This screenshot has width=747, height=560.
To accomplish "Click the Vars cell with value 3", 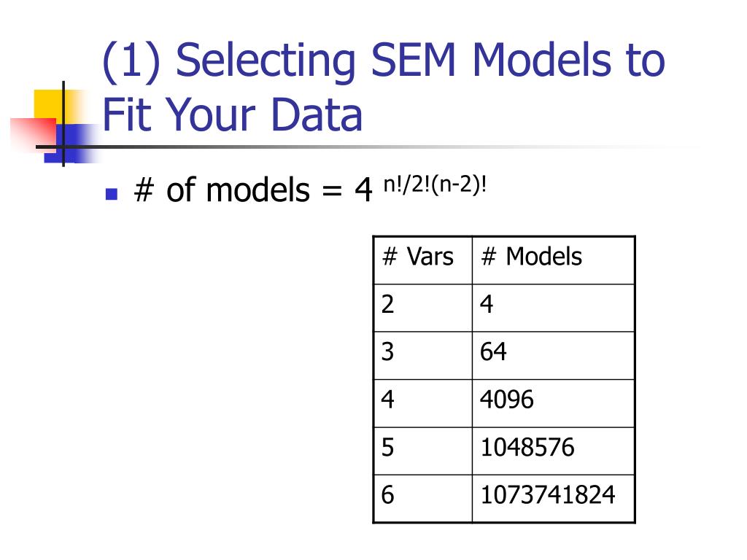I will [x=422, y=355].
